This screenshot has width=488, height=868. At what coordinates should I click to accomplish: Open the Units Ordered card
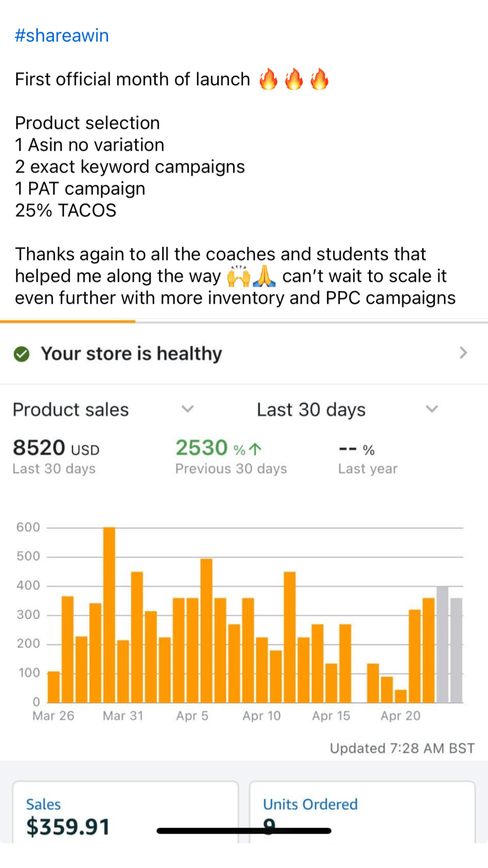(362, 812)
